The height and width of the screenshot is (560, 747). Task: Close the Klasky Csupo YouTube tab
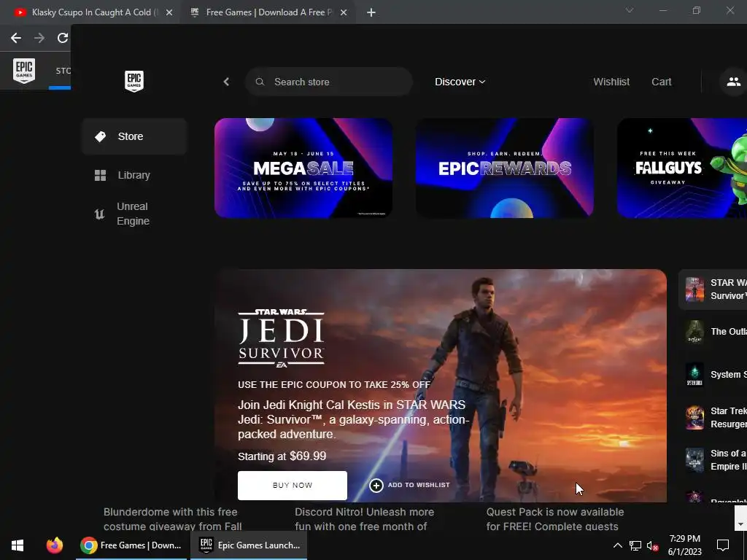[169, 13]
